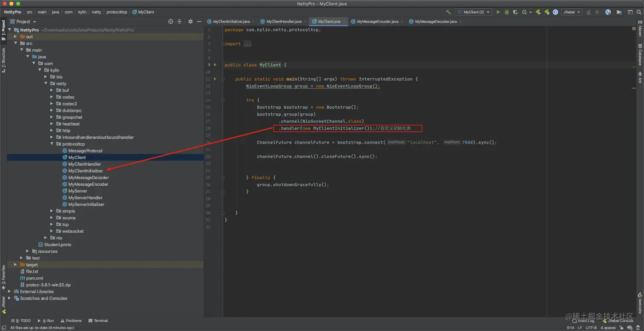This screenshot has height=331, width=644.
Task: Start debugging with the bug icon
Action: pyautogui.click(x=506, y=12)
